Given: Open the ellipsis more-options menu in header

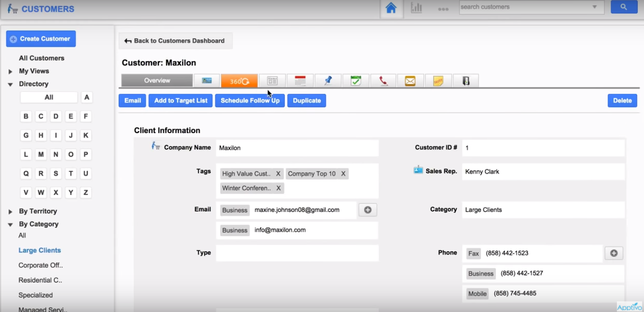Looking at the screenshot, I should click(443, 8).
